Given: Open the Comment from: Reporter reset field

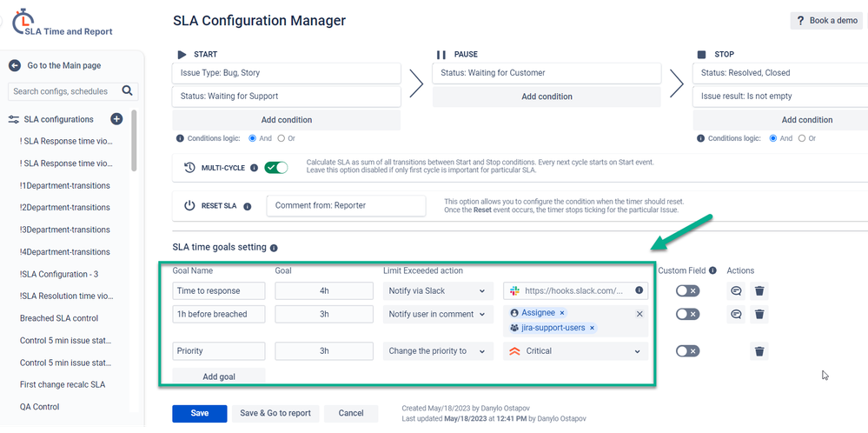Looking at the screenshot, I should (346, 205).
